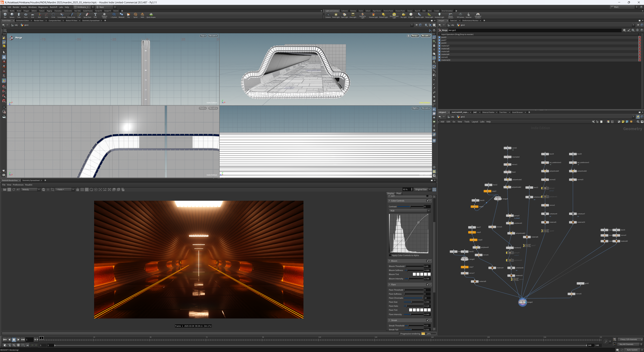The width and height of the screenshot is (644, 352).
Task: Pick the Platonic Solids shelf tool
Action: (x=105, y=15)
